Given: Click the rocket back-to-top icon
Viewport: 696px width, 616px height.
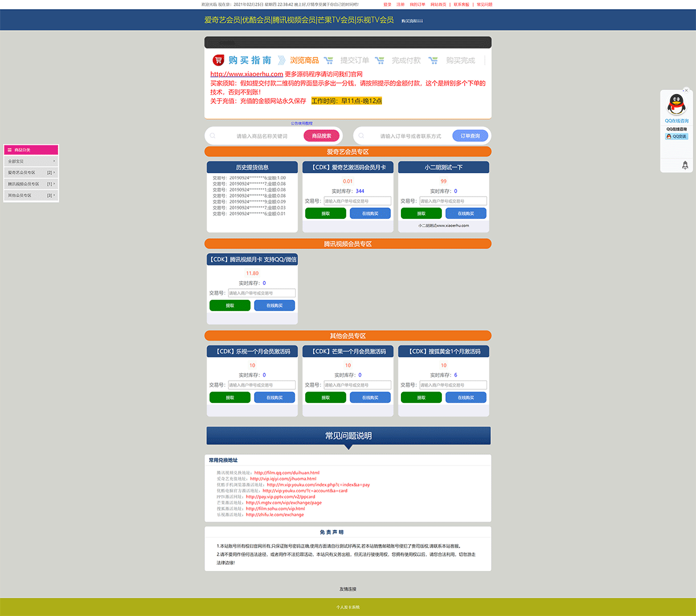Looking at the screenshot, I should click(685, 165).
